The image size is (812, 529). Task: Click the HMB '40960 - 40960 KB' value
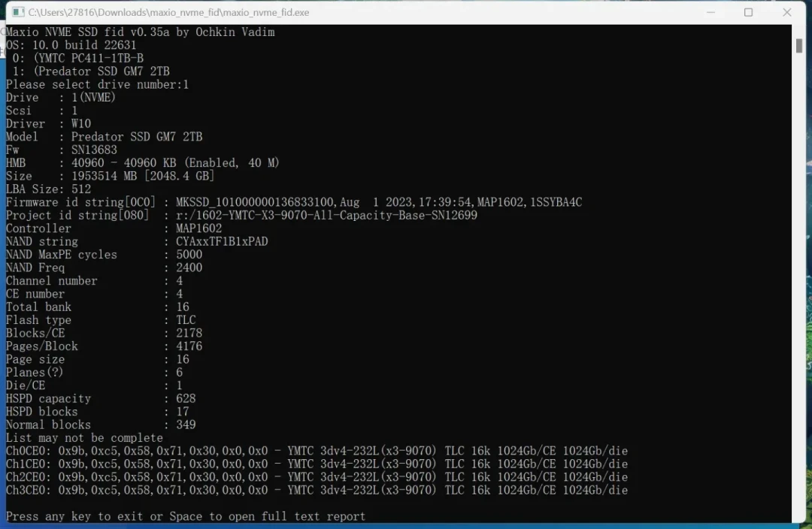point(123,163)
